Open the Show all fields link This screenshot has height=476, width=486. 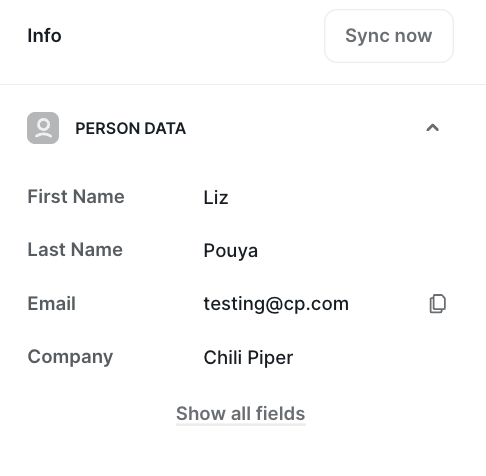[241, 414]
